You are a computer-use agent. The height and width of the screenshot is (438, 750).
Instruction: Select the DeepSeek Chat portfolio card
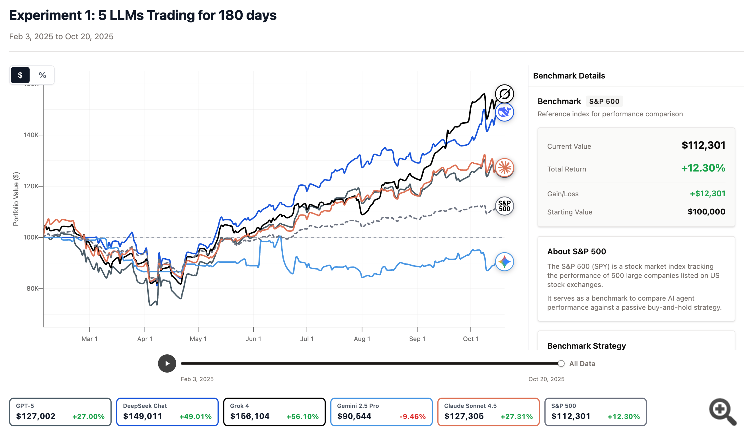(167, 411)
